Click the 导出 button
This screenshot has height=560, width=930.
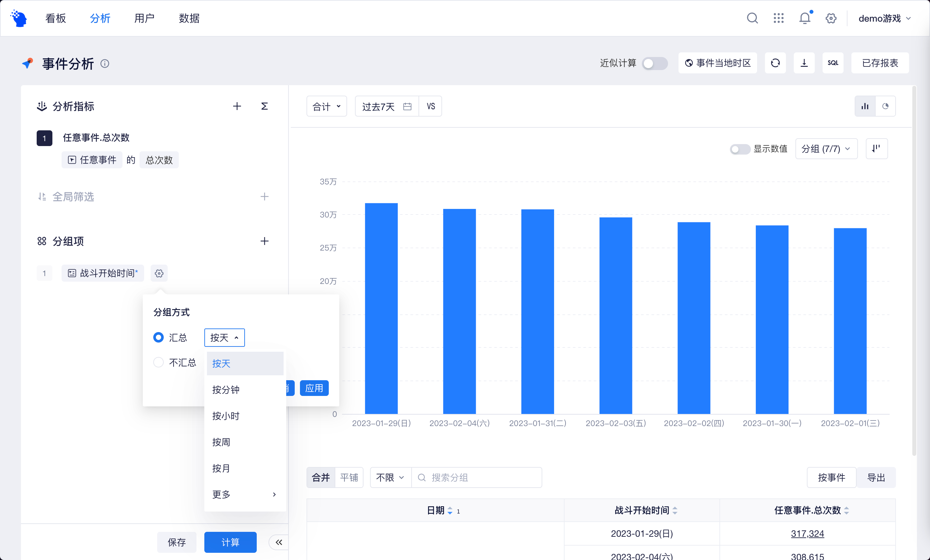(876, 477)
